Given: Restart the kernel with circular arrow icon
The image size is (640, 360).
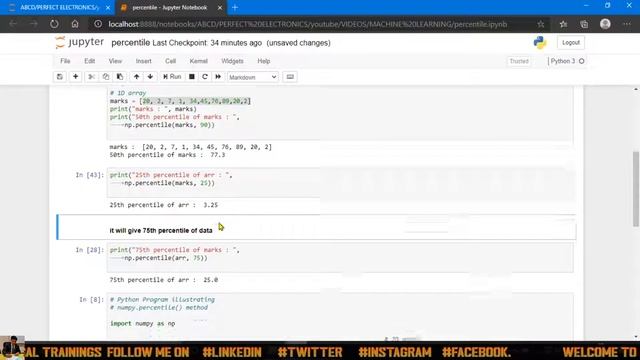Looking at the screenshot, I should [205, 77].
